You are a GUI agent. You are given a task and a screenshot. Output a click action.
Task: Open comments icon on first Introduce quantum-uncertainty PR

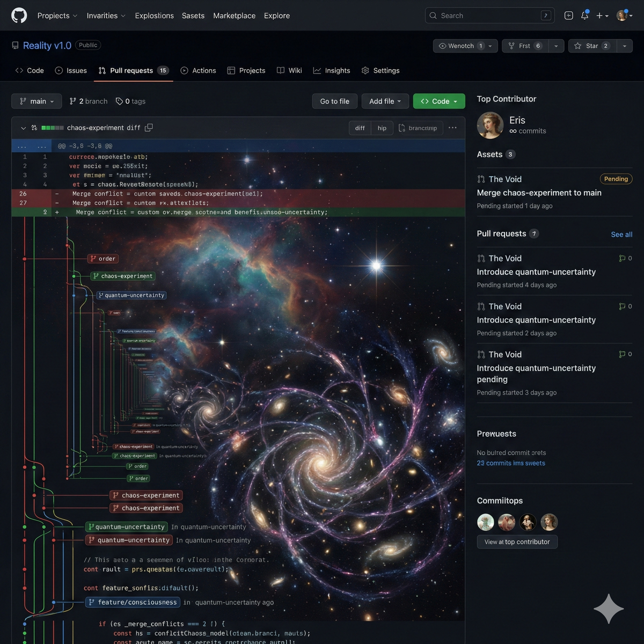(623, 258)
